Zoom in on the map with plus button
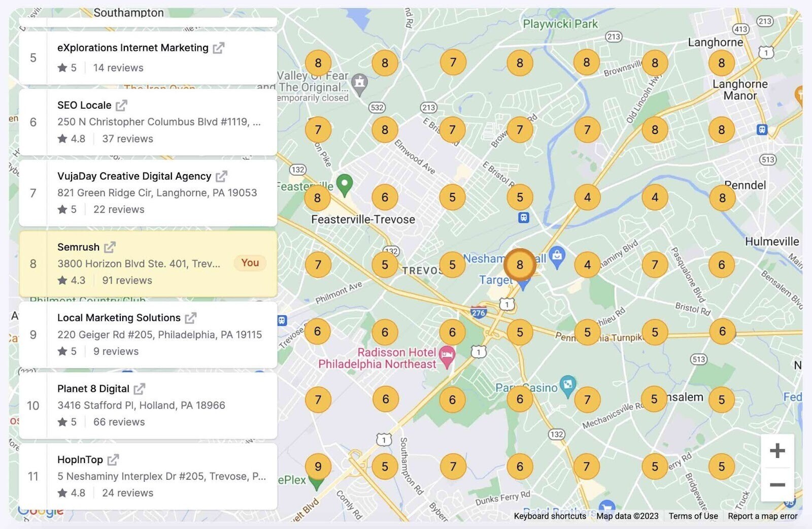The width and height of the screenshot is (812, 529). (777, 451)
